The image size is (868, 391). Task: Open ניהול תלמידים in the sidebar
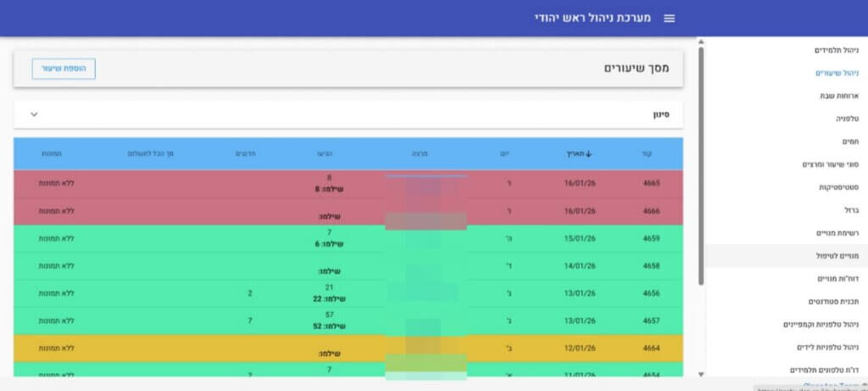837,50
